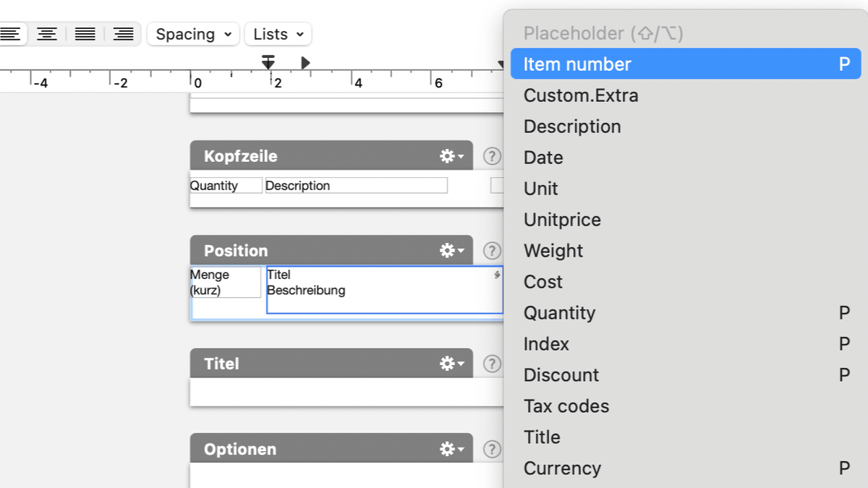The width and height of the screenshot is (868, 488).
Task: Select the Quantity field in Kopfzeile
Action: pyautogui.click(x=226, y=186)
